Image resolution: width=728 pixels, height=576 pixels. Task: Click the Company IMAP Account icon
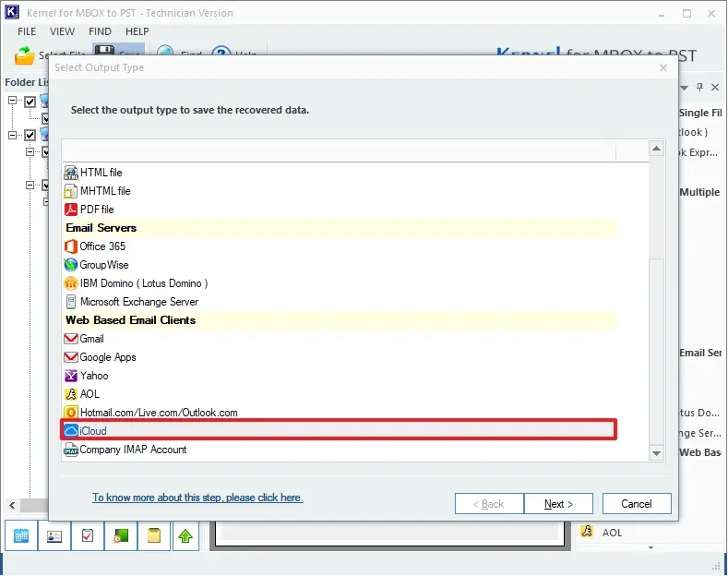70,450
